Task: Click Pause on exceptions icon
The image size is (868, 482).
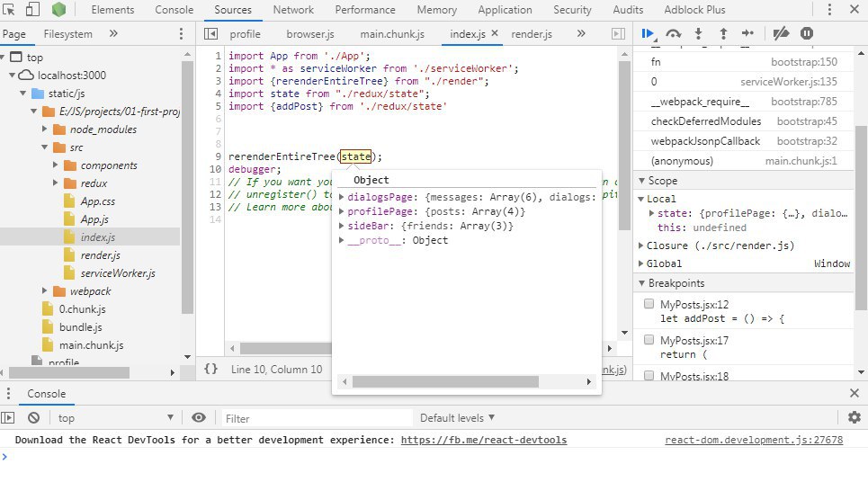Action: pyautogui.click(x=806, y=33)
